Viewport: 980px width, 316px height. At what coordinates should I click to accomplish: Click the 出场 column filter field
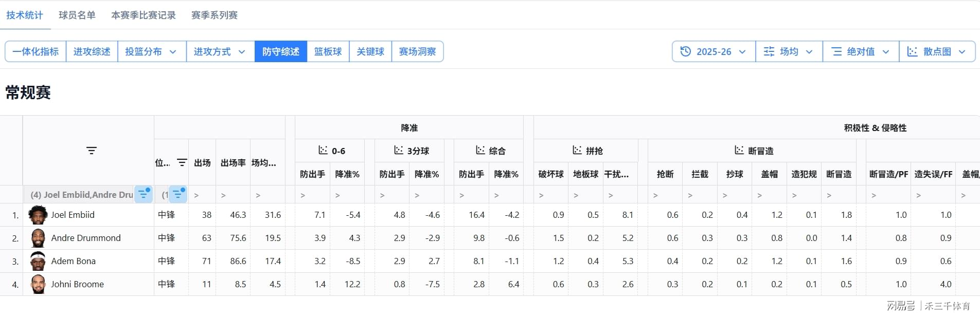point(202,195)
